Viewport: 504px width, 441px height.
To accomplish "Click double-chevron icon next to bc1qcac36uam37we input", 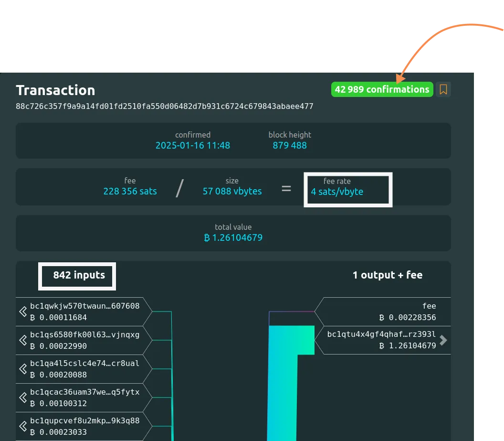I will click(22, 398).
